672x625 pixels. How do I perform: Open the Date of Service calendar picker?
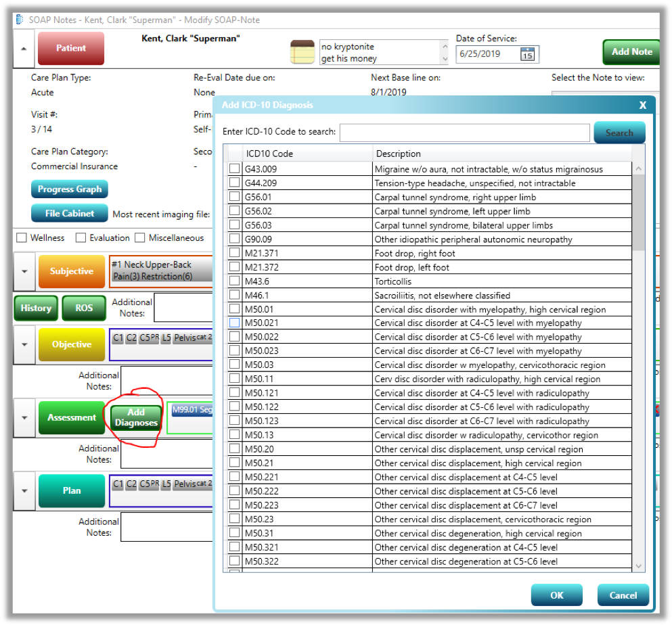pyautogui.click(x=527, y=54)
